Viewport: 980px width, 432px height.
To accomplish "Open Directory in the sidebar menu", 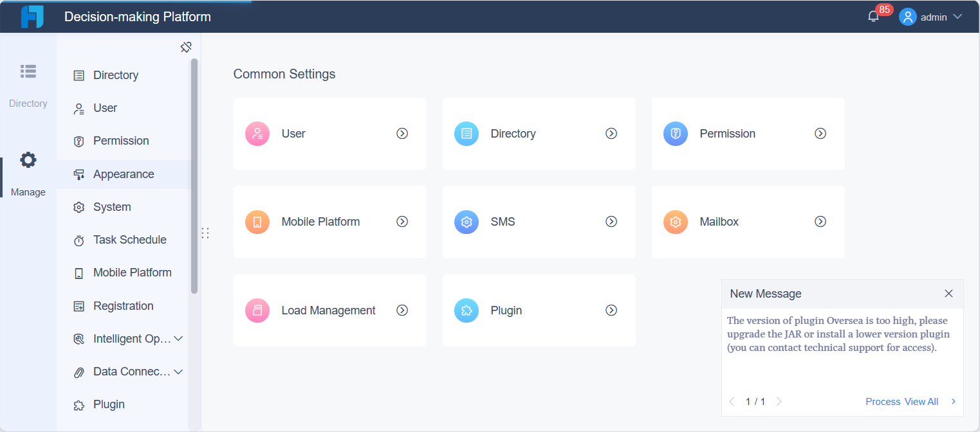I will (x=124, y=75).
